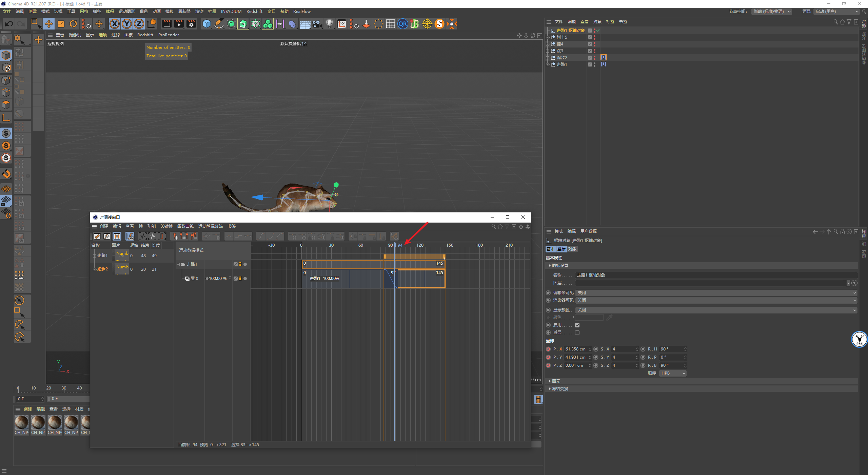The image size is (868, 475).
Task: Add a Cube primitive object
Action: [206, 24]
